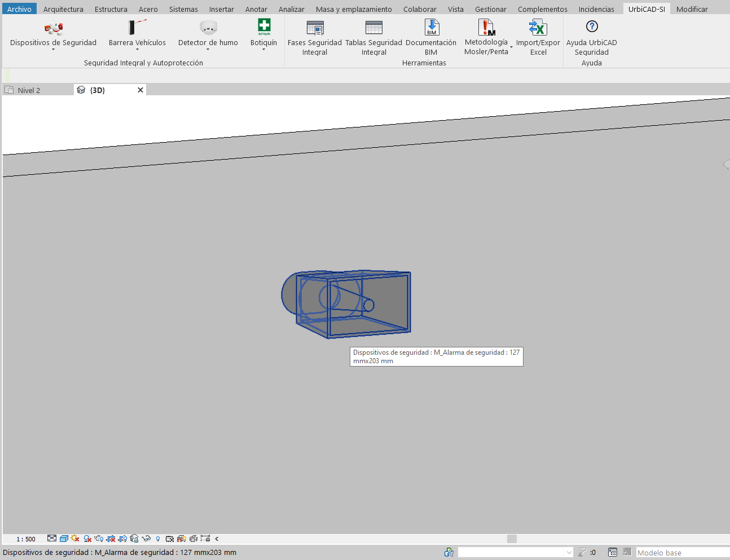Expand Metodología Mosler/Penta dropdown

511,47
